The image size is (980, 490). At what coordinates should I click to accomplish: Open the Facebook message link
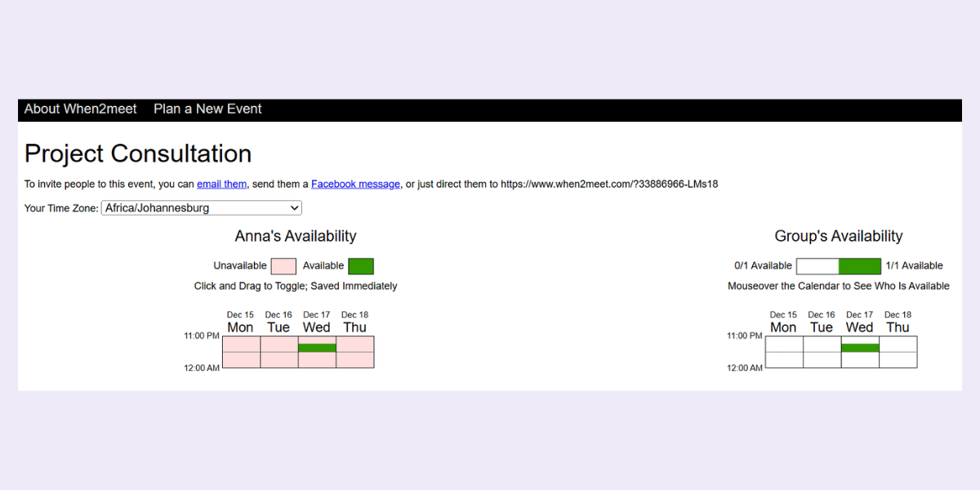point(355,184)
